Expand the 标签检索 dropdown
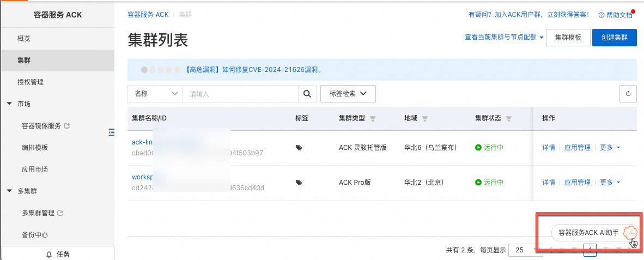644x260 pixels. point(348,94)
